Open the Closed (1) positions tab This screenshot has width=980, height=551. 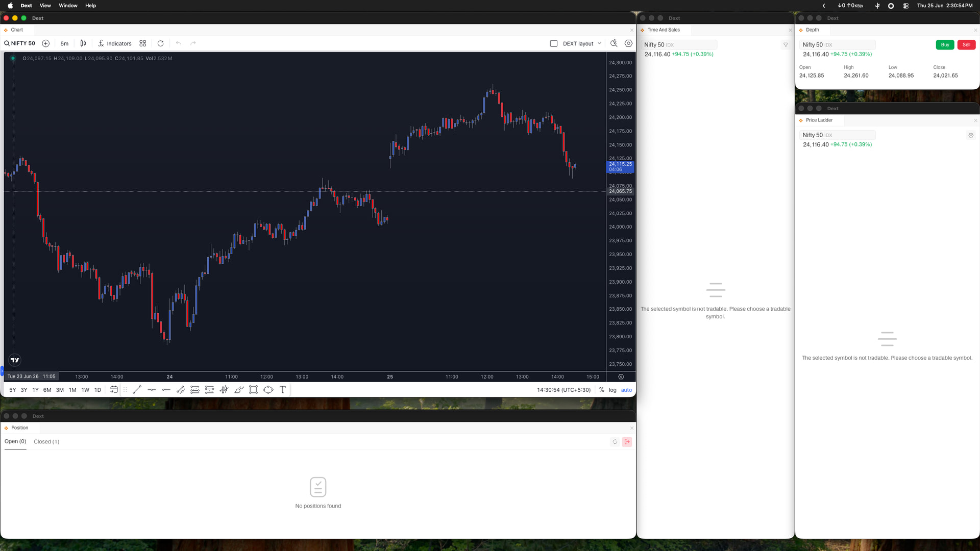[x=46, y=442]
